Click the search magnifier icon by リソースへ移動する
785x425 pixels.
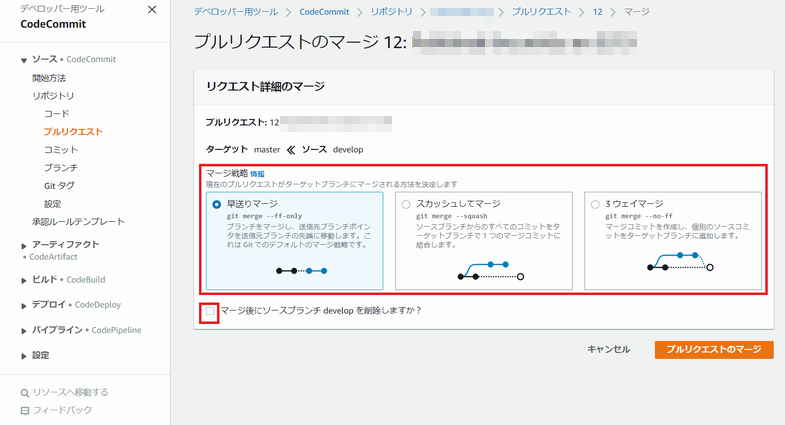click(x=25, y=393)
